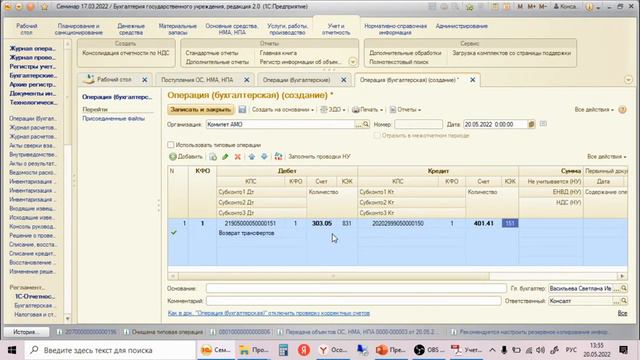Click the microphone icon in system tray

click(x=504, y=350)
